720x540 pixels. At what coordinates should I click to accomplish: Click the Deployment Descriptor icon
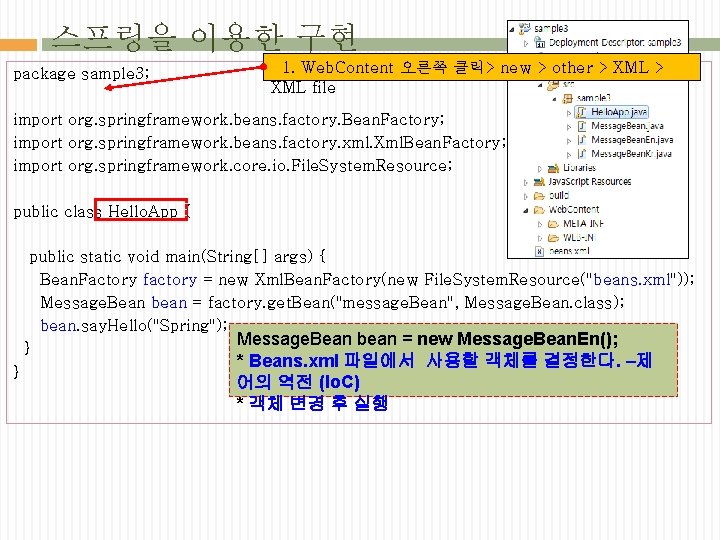coord(540,43)
